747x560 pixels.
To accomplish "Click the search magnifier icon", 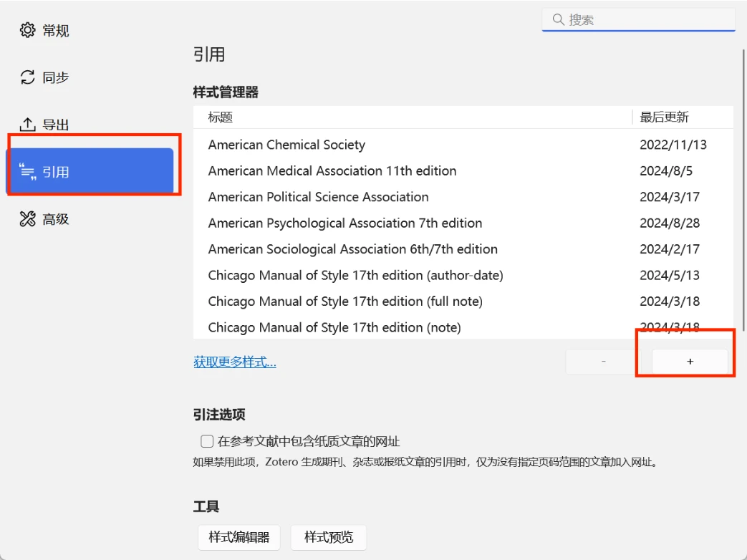I will click(x=558, y=19).
